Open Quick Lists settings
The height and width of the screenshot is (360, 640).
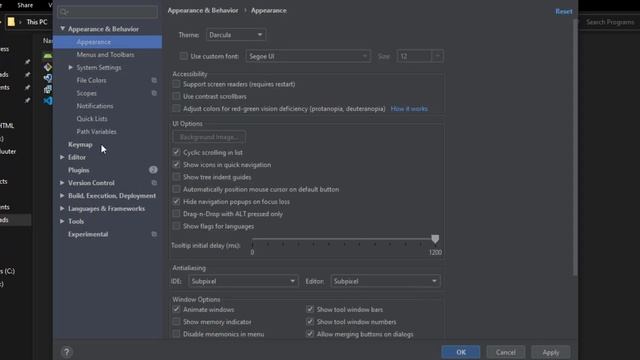coord(92,119)
